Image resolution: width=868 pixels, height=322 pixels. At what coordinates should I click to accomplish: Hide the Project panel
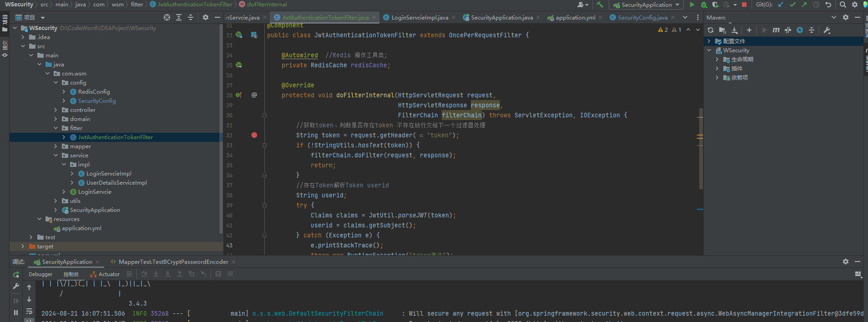point(217,17)
